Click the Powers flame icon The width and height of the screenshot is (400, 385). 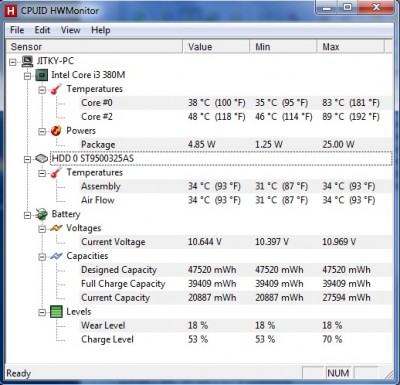(56, 131)
